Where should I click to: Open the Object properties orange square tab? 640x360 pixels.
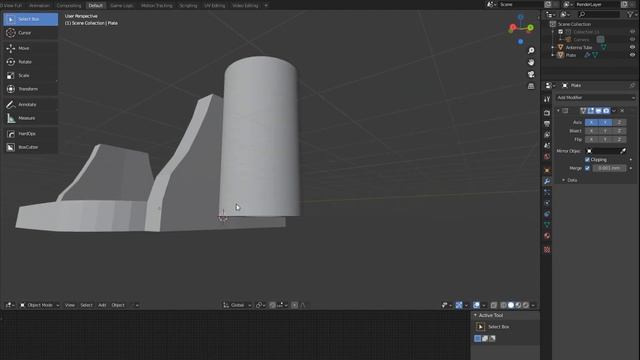point(547,170)
